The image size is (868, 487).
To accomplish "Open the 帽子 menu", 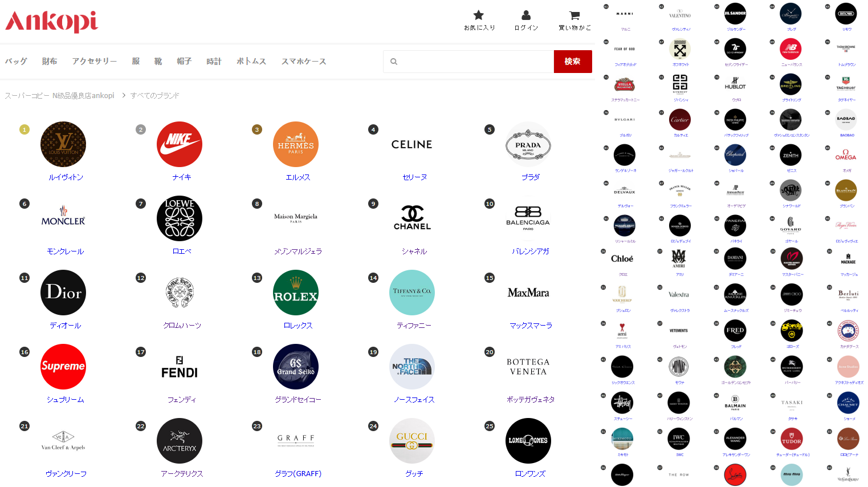I will [x=184, y=62].
